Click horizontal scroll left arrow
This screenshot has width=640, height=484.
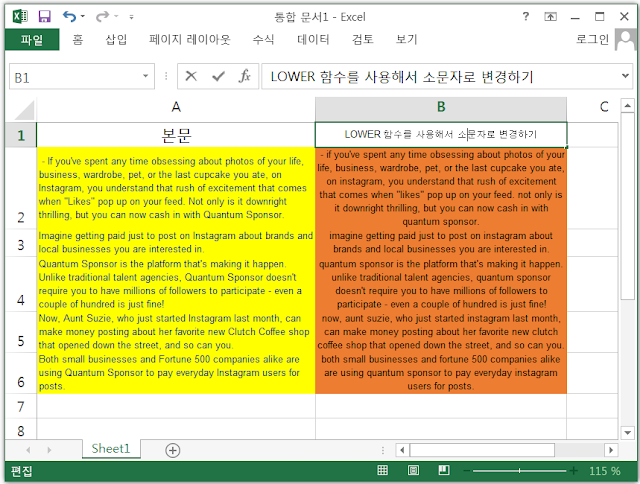click(402, 450)
